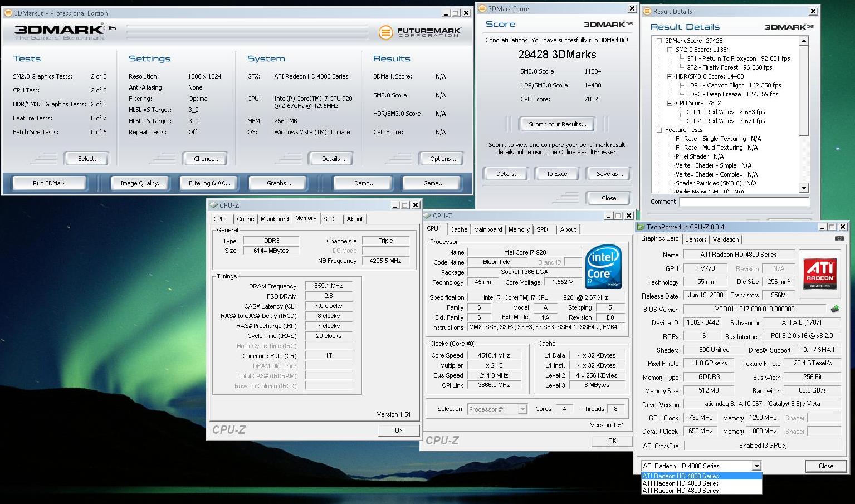Collapse the Feature Tests tree node

659,130
